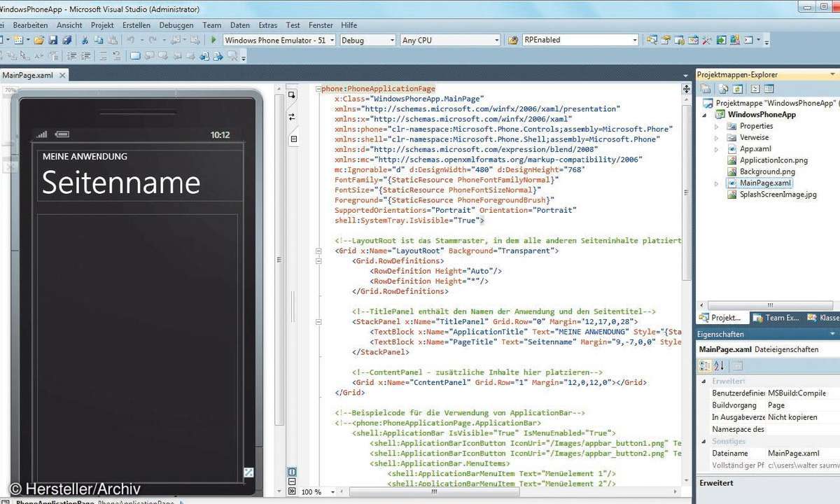The width and height of the screenshot is (840, 504).
Task: Click the command window icon in top right toolbar
Action: (x=748, y=40)
